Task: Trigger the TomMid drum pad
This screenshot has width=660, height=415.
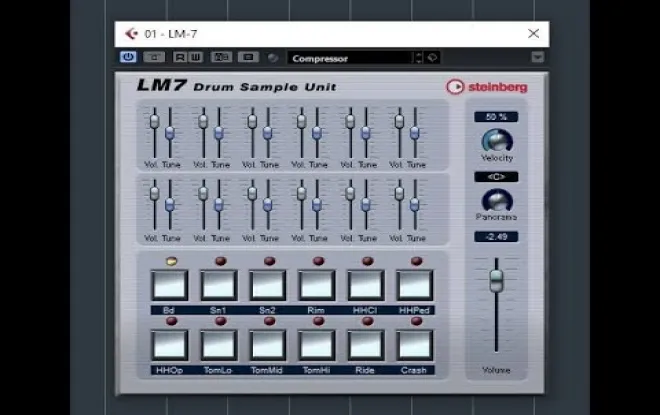Action: 267,345
